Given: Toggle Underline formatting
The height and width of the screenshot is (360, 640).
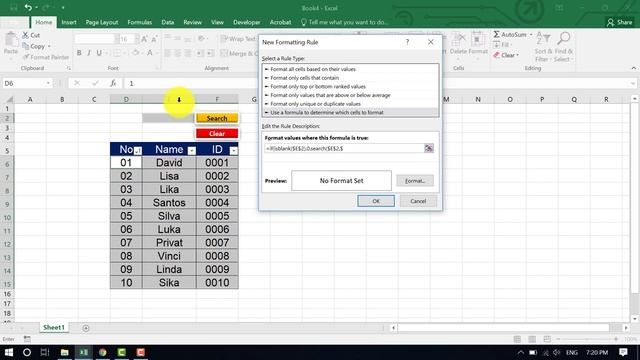Looking at the screenshot, I should coord(99,53).
